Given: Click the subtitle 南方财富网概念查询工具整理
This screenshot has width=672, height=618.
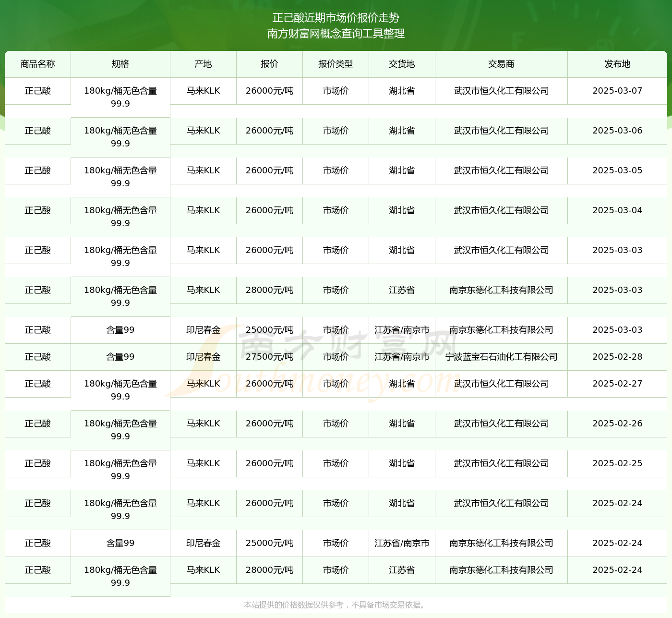Looking at the screenshot, I should [336, 34].
